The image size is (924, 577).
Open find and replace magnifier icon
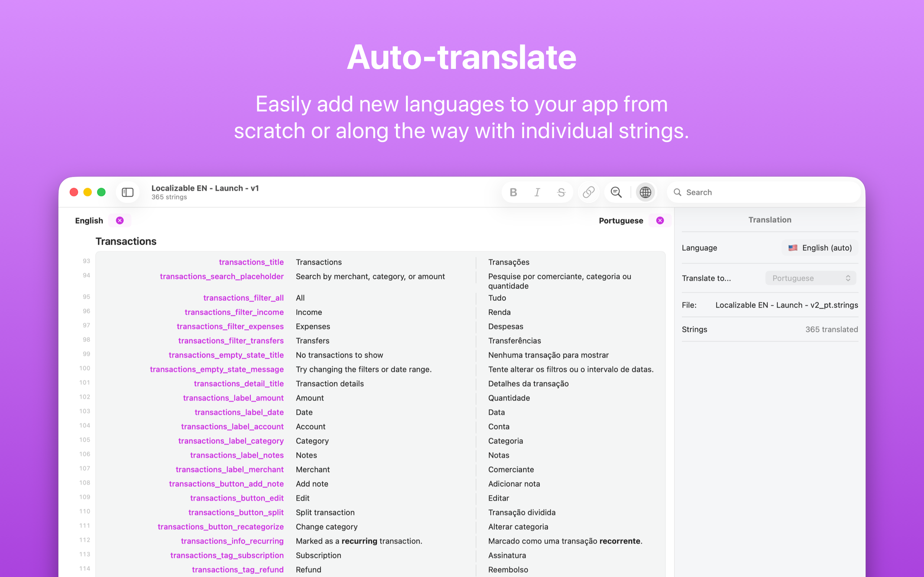pyautogui.click(x=616, y=192)
